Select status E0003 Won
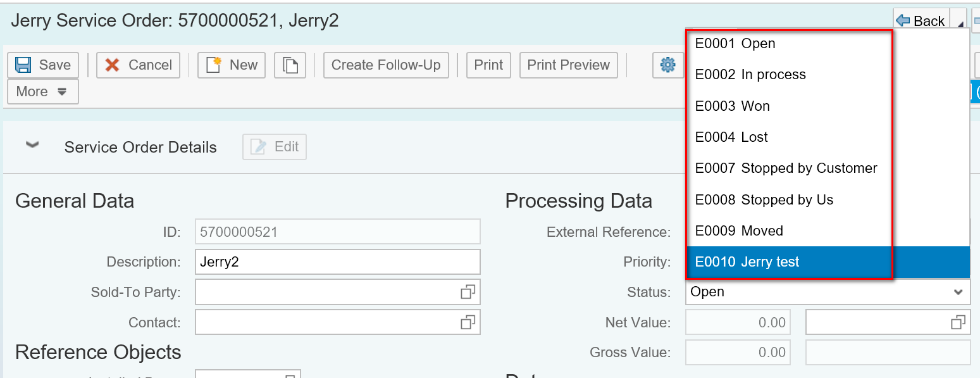 pyautogui.click(x=828, y=106)
